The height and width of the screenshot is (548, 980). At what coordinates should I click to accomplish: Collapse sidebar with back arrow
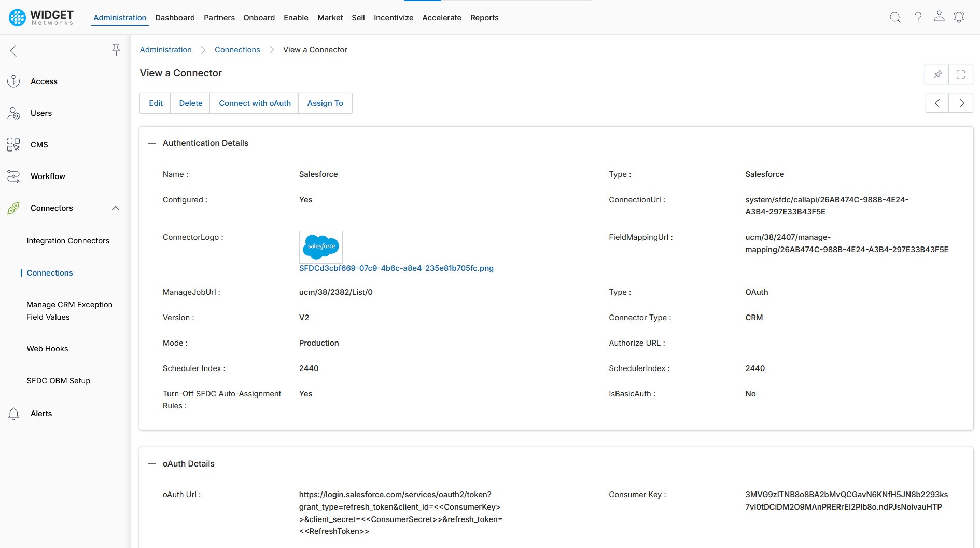pos(13,50)
